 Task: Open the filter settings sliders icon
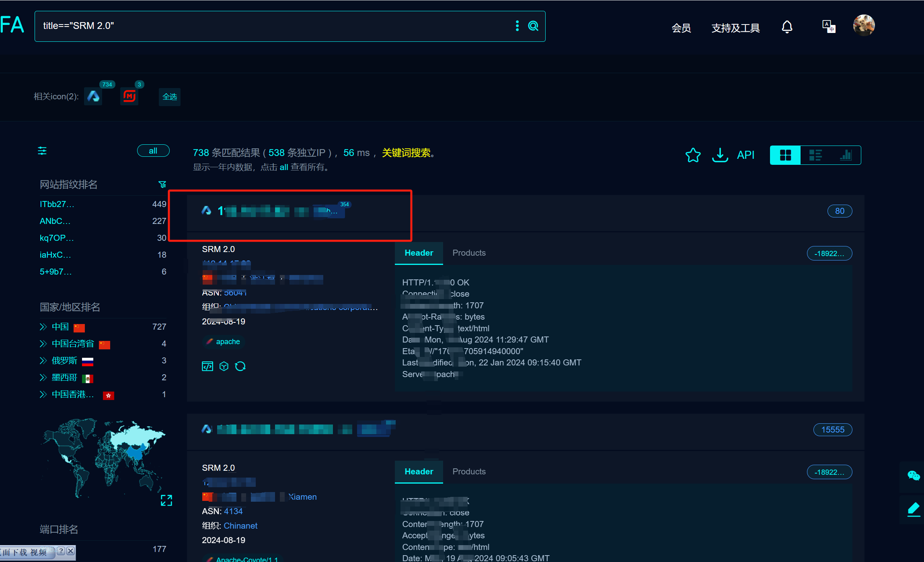coord(42,151)
